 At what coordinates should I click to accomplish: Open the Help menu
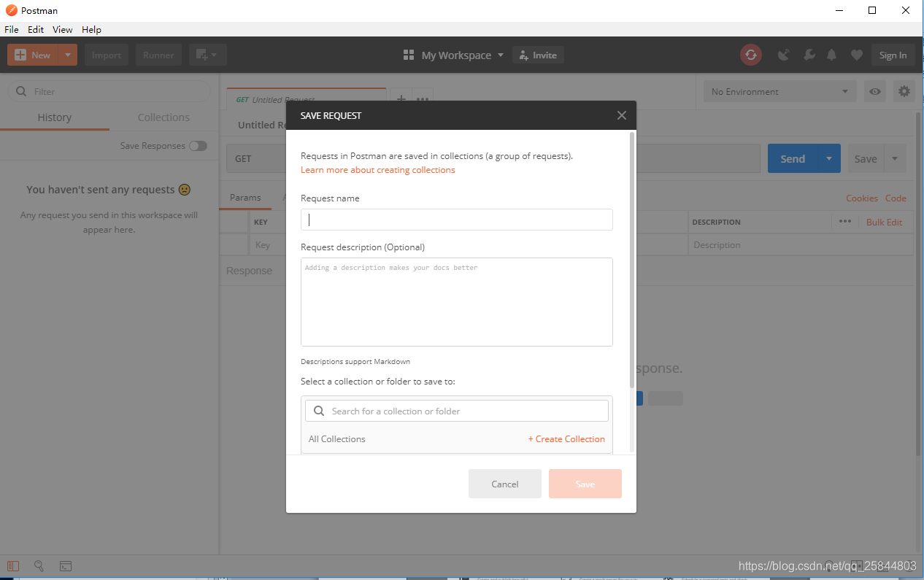coord(91,30)
